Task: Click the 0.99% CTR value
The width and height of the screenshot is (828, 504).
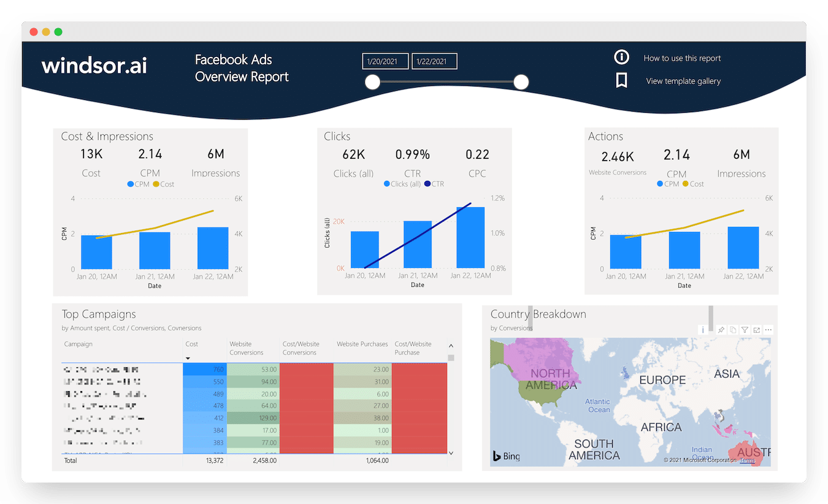Action: 412,155
